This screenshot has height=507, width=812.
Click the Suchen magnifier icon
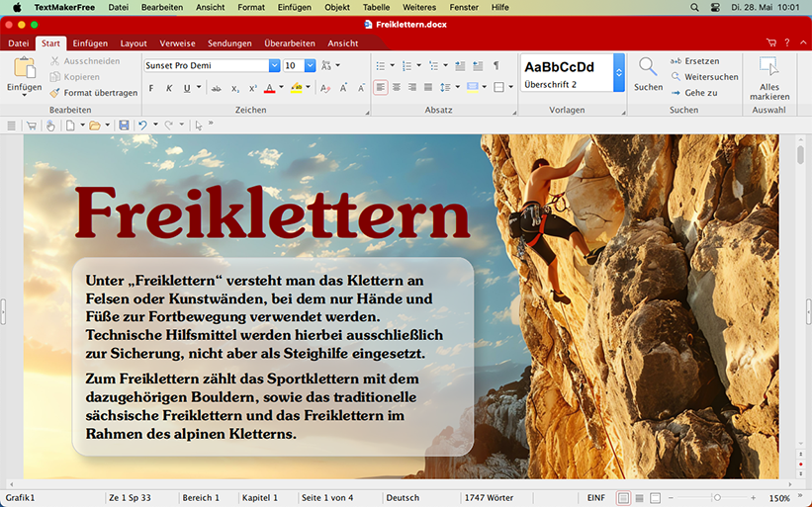pos(648,68)
